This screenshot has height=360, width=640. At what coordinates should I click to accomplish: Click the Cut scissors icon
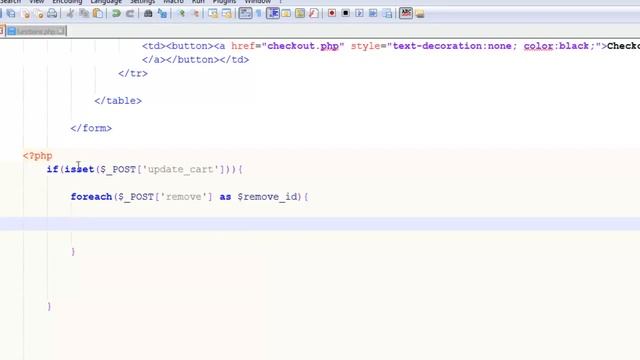pyautogui.click(x=70, y=13)
